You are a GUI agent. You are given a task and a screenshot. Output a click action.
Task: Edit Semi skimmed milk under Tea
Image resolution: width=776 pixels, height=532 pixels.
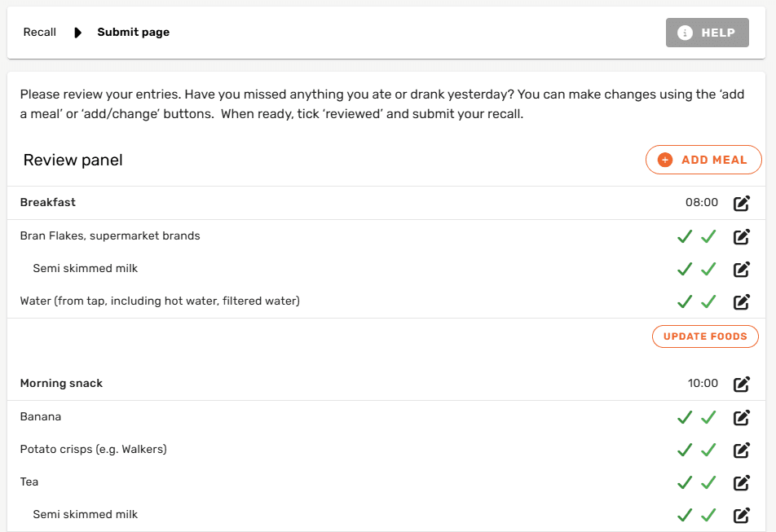(x=742, y=515)
